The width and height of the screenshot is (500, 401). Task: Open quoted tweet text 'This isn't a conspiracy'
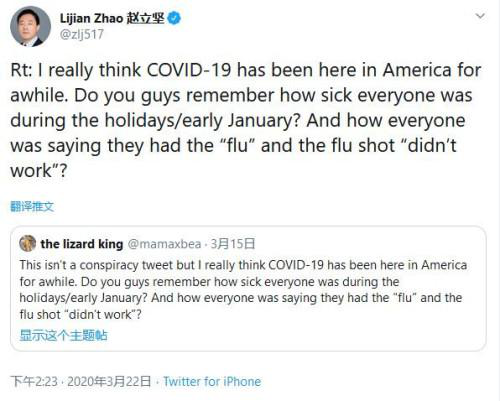pos(243,289)
